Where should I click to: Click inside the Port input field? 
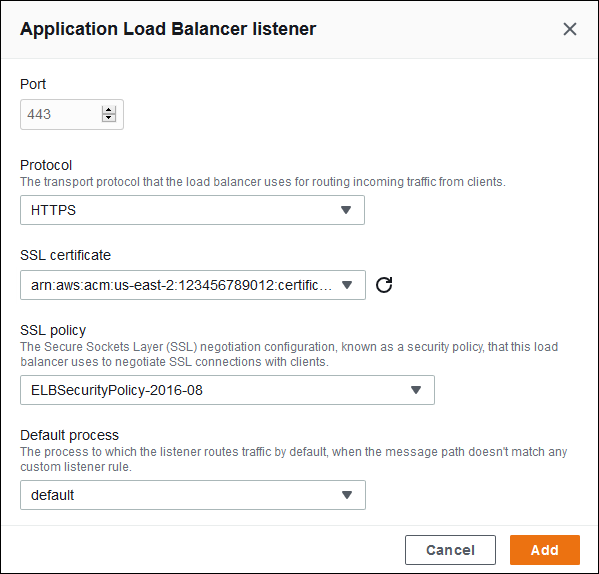(72, 115)
